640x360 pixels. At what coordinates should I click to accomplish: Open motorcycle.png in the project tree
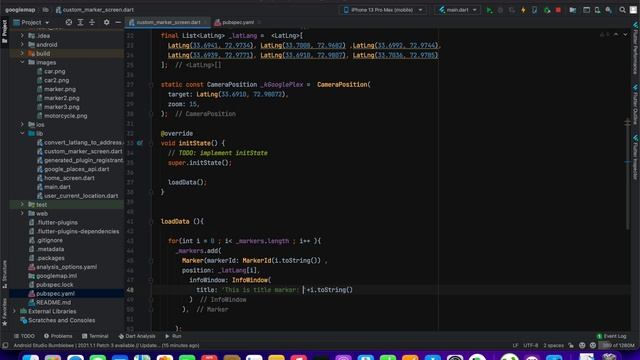click(65, 116)
